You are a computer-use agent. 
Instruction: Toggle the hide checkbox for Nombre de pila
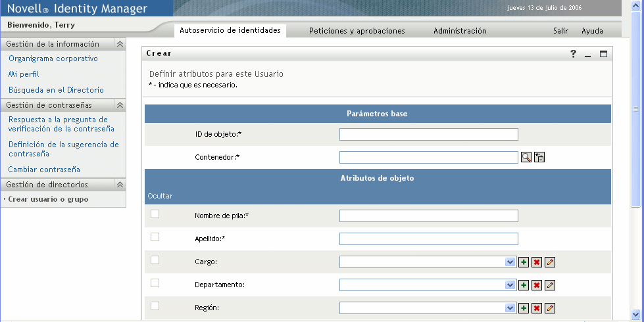coord(155,214)
